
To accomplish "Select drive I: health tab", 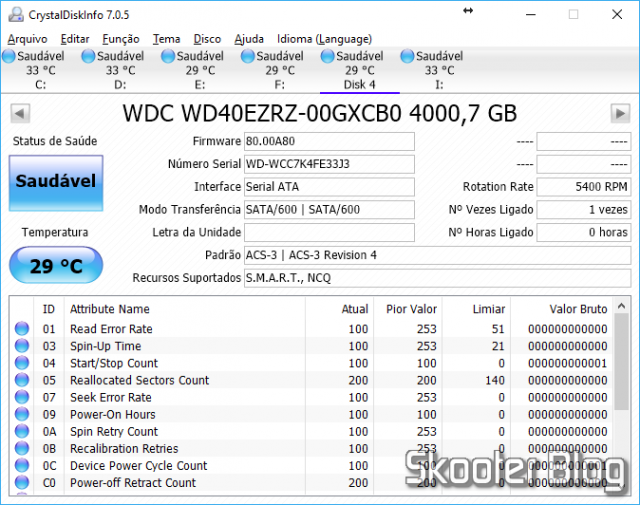I will tap(439, 70).
